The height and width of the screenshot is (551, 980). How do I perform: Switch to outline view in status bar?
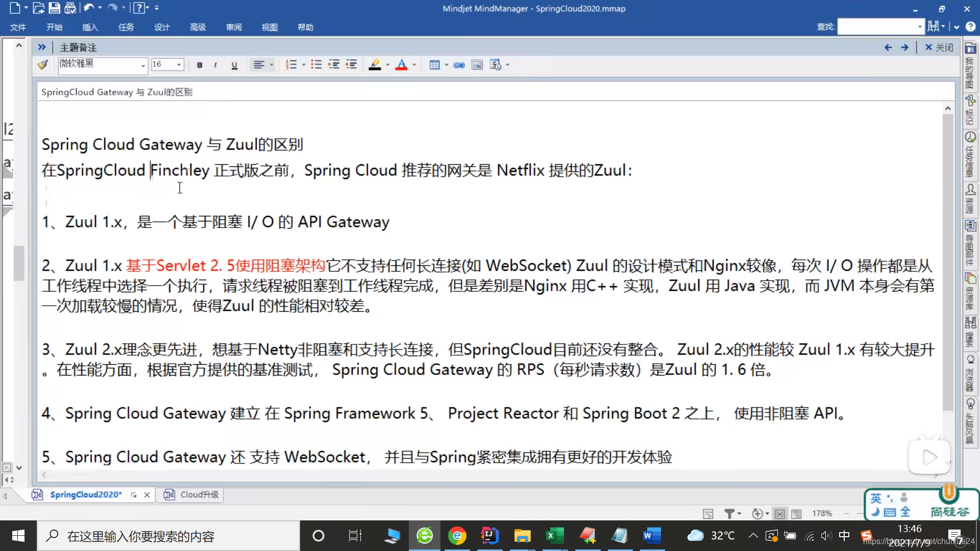coord(796,514)
